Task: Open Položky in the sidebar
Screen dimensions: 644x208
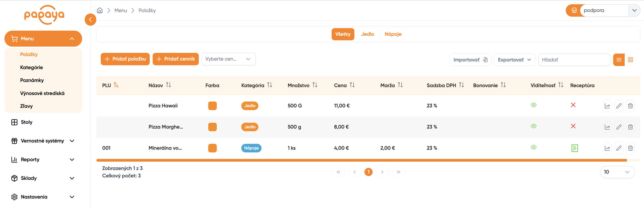Action: 29,54
